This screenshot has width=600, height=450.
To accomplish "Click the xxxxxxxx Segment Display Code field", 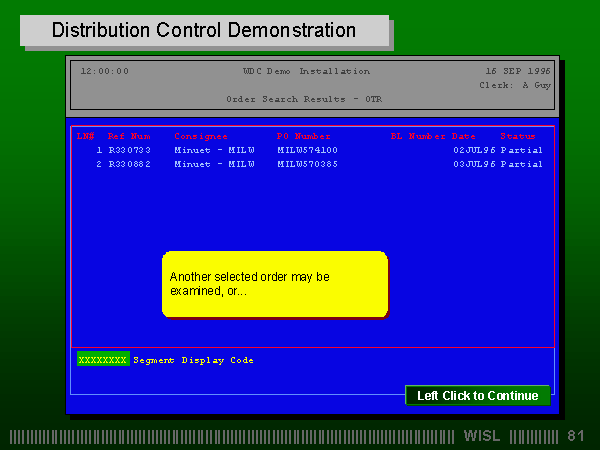I will [103, 360].
